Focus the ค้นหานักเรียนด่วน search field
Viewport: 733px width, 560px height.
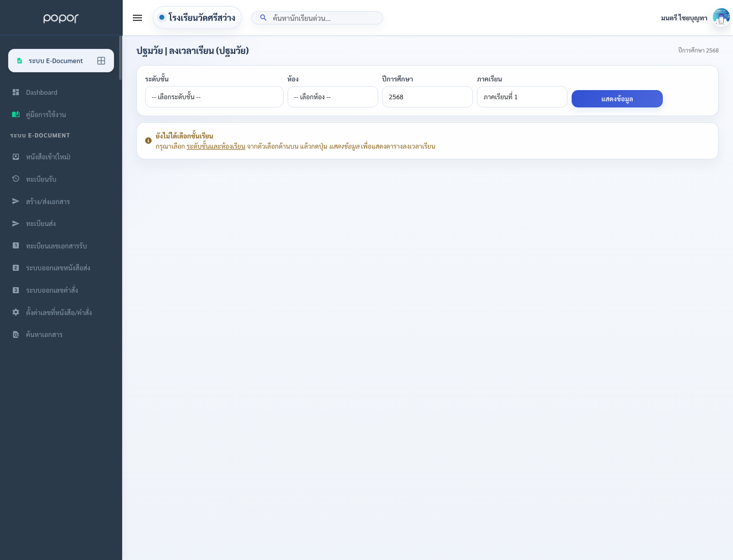tap(317, 18)
